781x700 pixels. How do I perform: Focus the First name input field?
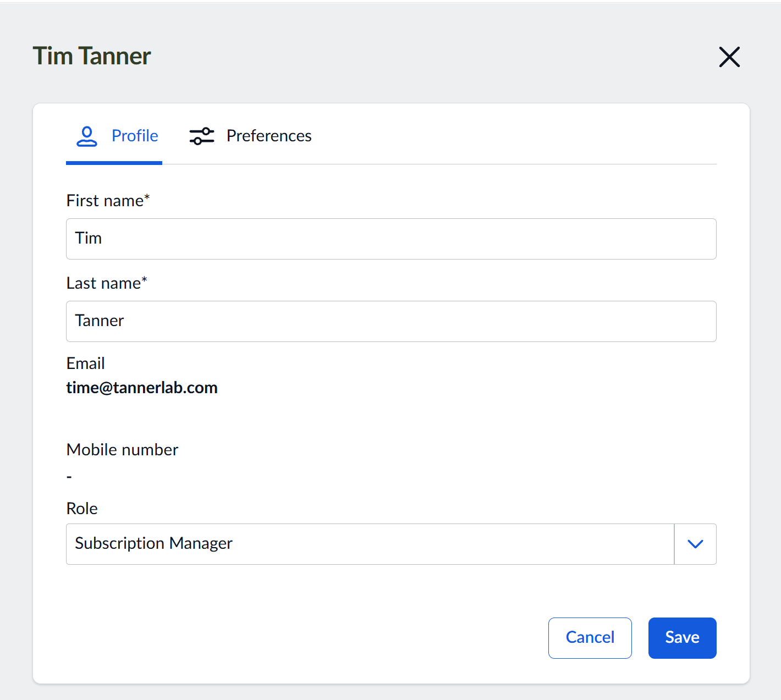pyautogui.click(x=391, y=239)
